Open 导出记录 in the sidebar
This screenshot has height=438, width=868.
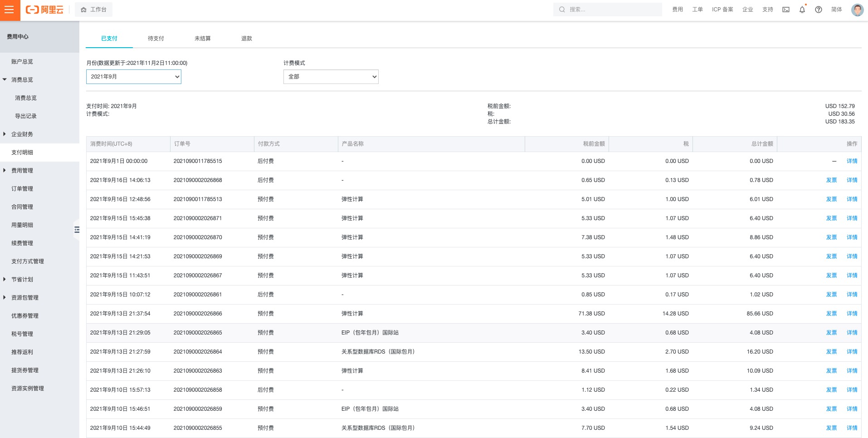click(26, 116)
